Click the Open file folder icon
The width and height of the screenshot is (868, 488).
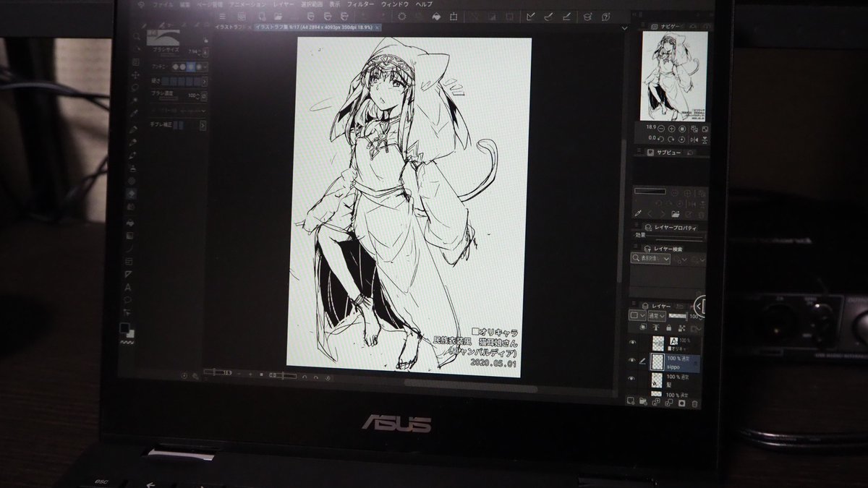278,17
